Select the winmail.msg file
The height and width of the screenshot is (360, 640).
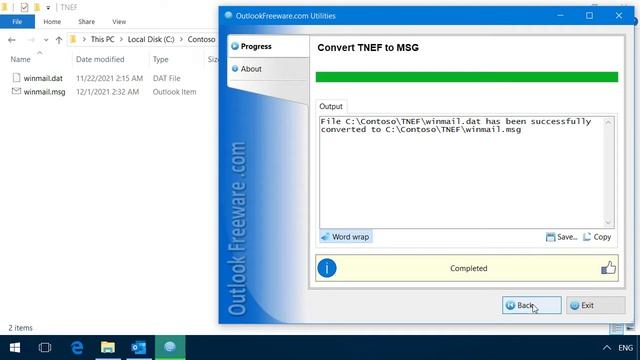click(44, 92)
